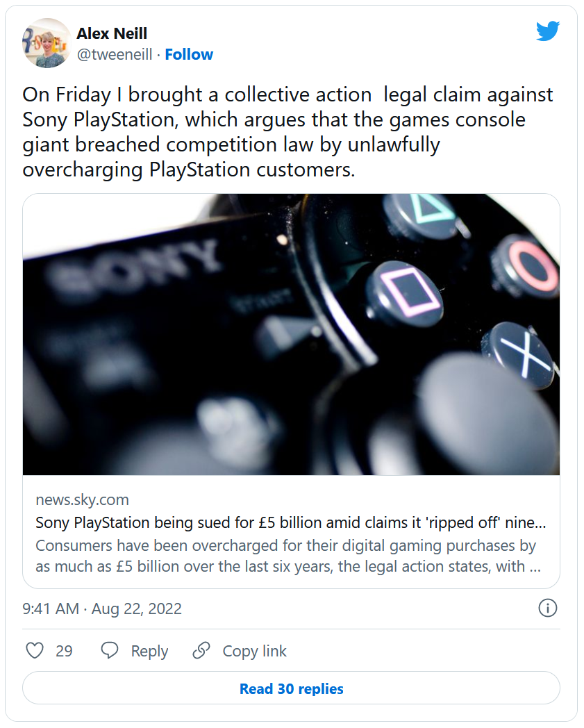
Task: Click the article description about overcharged consumers
Action: point(287,556)
